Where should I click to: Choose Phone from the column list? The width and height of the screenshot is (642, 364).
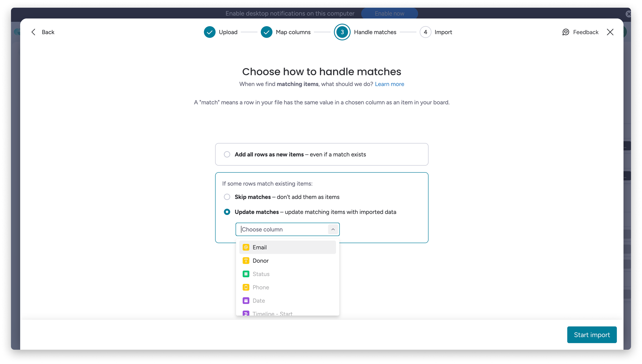click(287, 287)
